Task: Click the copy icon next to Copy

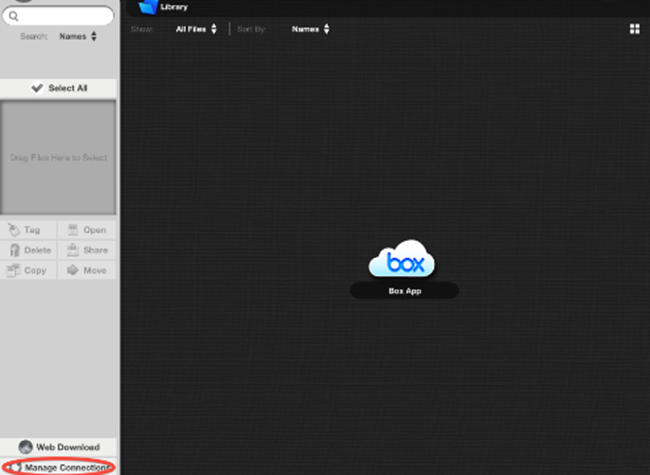Action: click(13, 270)
